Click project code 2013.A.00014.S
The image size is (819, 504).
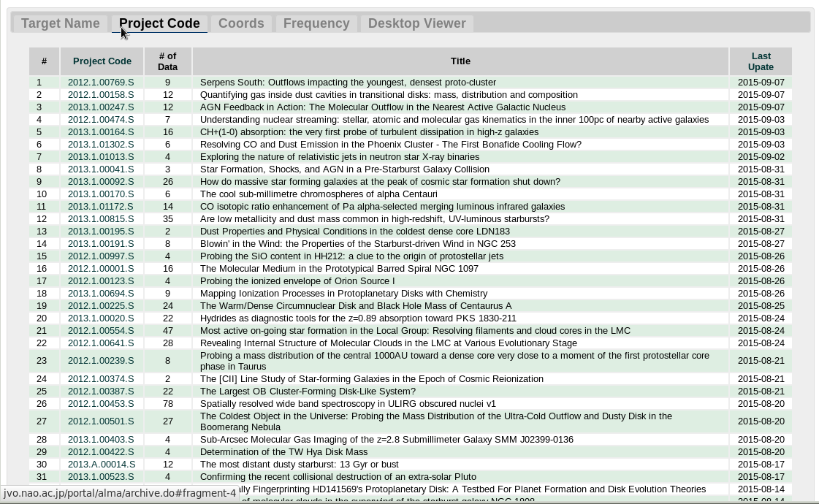101,465
